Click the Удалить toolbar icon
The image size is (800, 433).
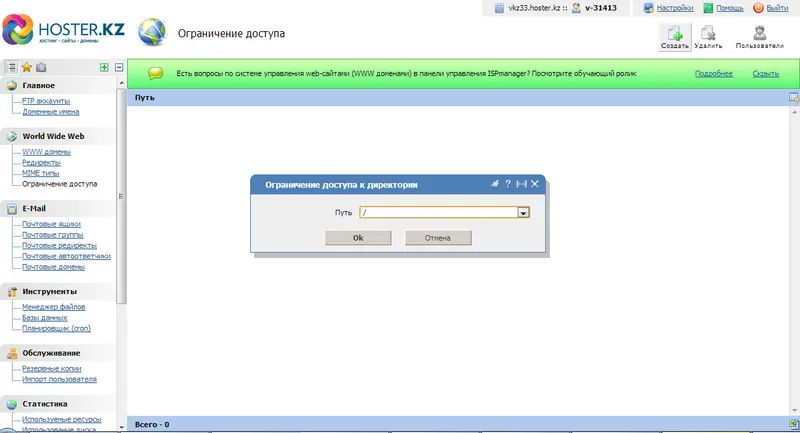click(x=708, y=37)
